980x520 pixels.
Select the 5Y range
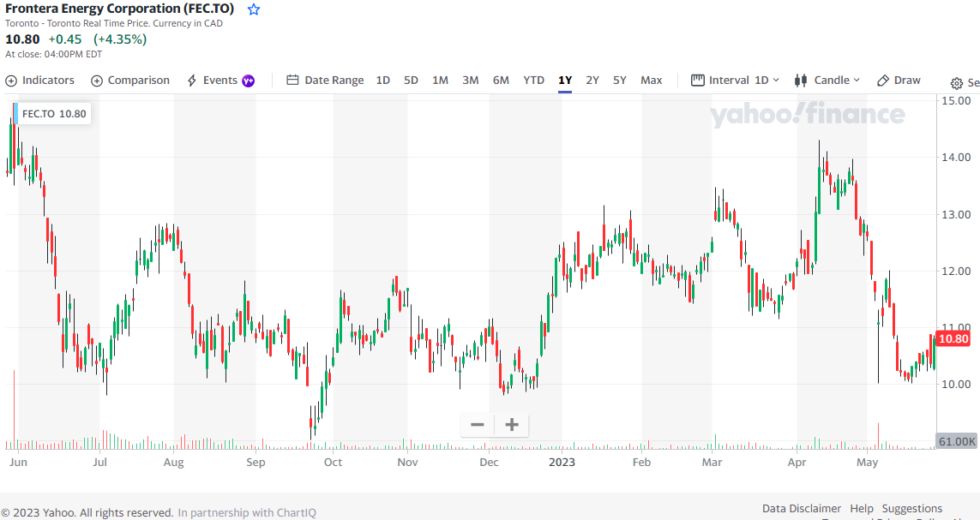[x=619, y=81]
